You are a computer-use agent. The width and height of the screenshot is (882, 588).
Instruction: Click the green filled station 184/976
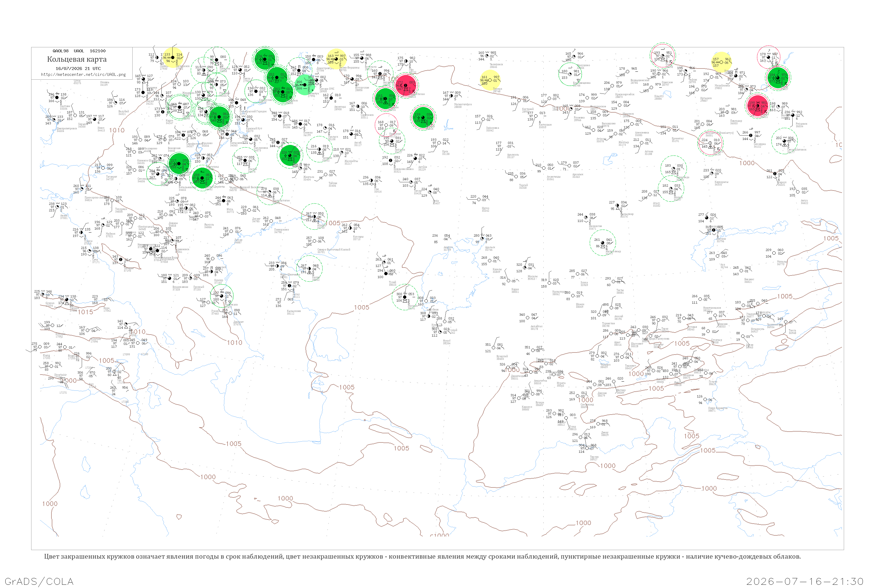click(778, 78)
